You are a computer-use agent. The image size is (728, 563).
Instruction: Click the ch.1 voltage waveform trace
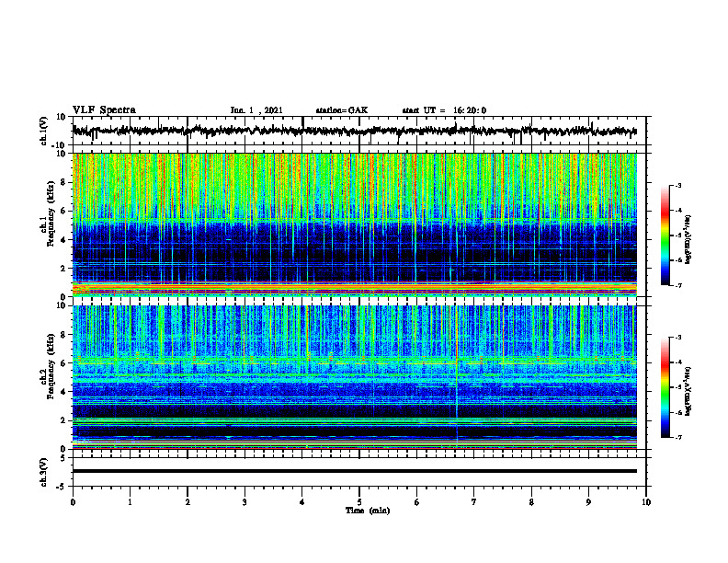pyautogui.click(x=354, y=132)
